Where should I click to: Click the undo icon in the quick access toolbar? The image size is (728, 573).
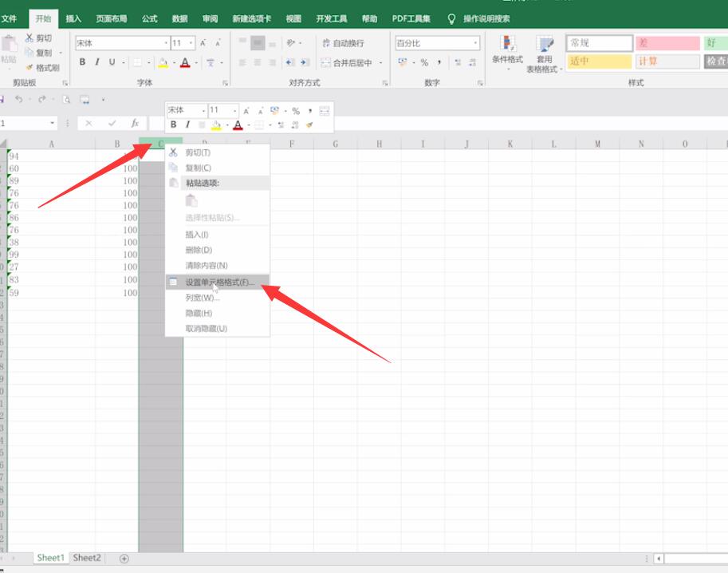(x=18, y=99)
